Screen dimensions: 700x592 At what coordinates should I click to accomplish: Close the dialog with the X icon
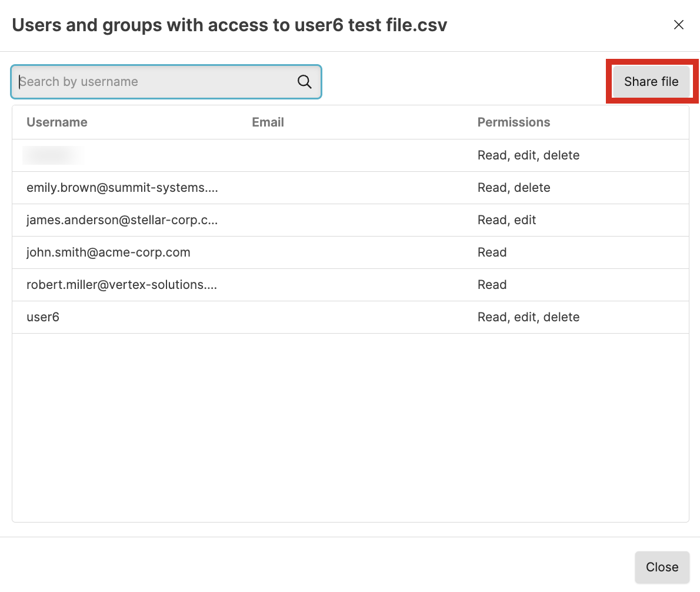(678, 25)
